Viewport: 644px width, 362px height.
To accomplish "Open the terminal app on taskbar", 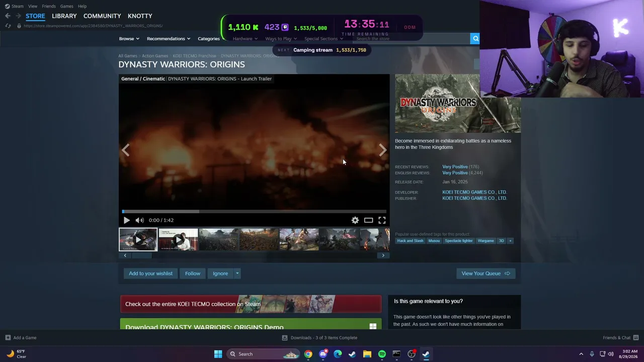I will (x=396, y=354).
